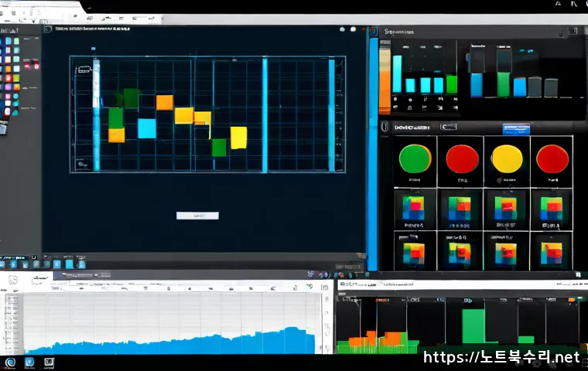Click the blue highlighted button above the circle grid
This screenshot has width=588, height=371.
[x=516, y=129]
